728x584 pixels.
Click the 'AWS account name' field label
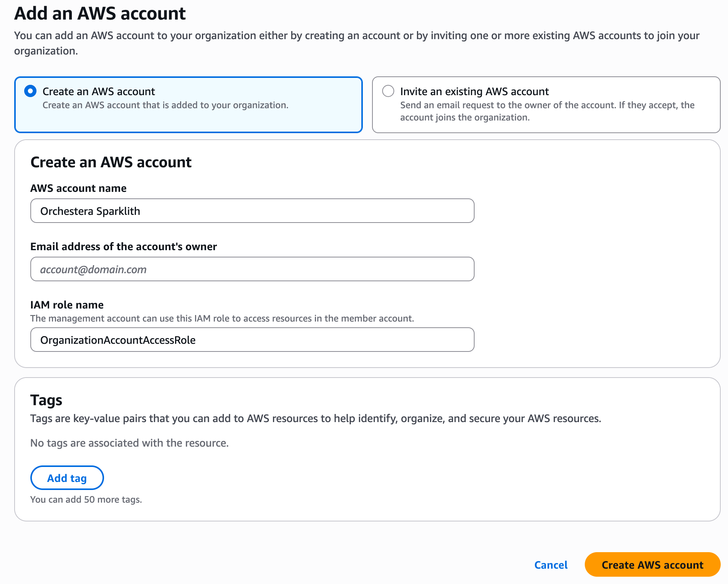coord(78,188)
